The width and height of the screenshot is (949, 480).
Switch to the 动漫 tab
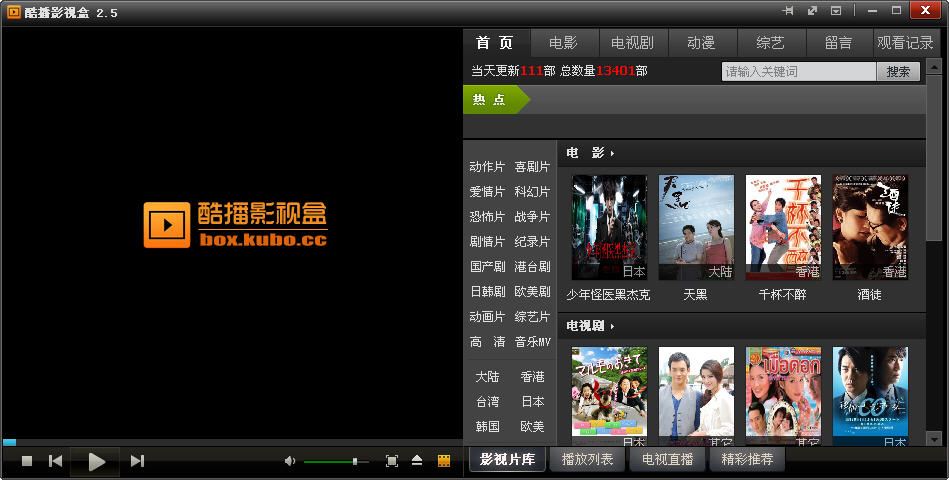click(702, 42)
